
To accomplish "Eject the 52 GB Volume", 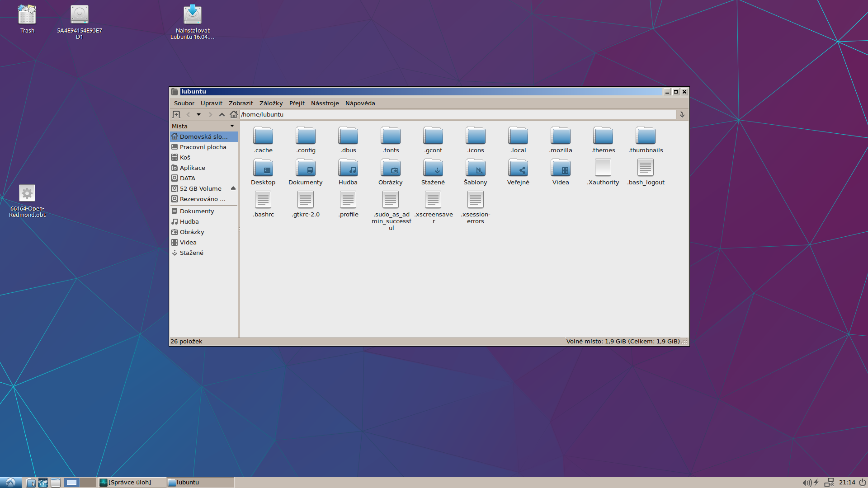I will coord(233,188).
